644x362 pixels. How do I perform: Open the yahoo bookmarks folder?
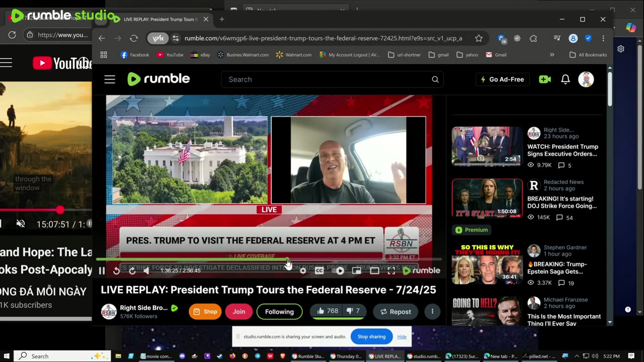(x=467, y=55)
